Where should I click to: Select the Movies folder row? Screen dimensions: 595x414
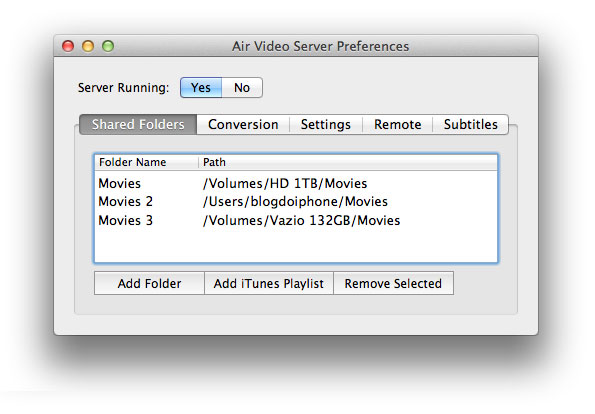pos(296,184)
